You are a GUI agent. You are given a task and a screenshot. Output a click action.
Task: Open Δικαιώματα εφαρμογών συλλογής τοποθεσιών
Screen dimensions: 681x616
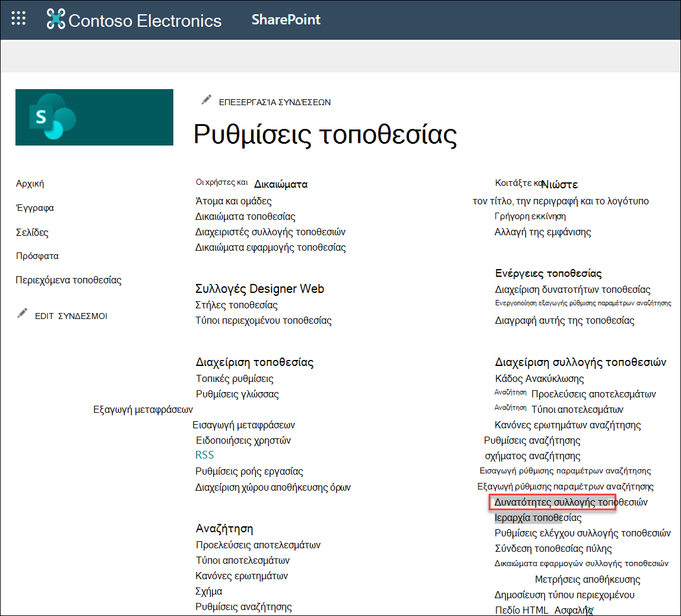[x=581, y=564]
